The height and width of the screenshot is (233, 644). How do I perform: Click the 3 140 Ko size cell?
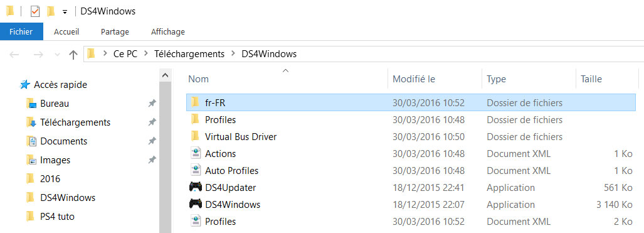coord(614,205)
